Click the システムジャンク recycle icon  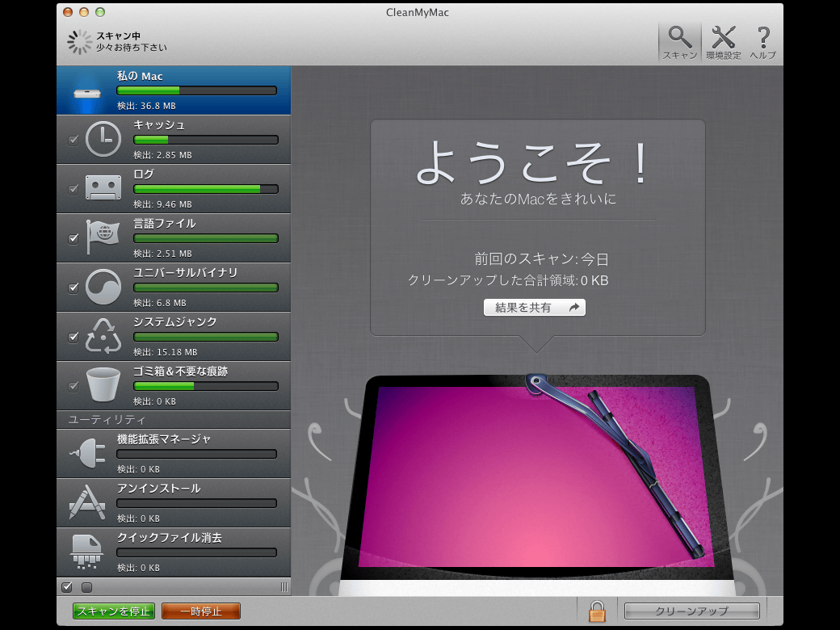pyautogui.click(x=103, y=337)
